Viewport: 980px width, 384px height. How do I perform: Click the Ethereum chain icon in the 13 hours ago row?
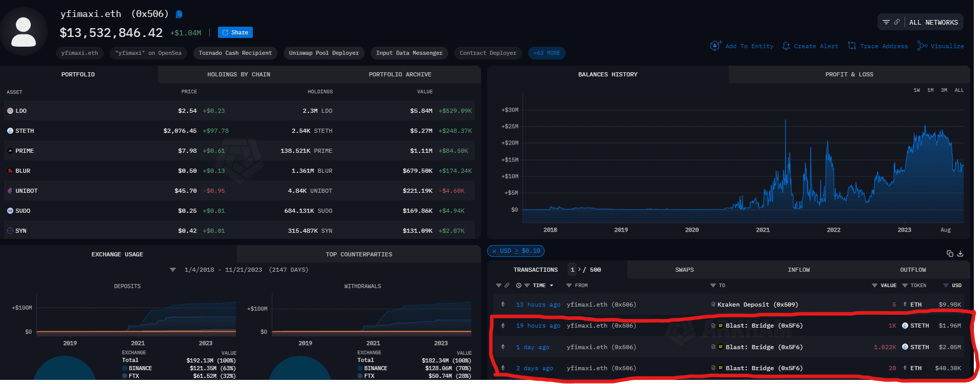coord(503,305)
